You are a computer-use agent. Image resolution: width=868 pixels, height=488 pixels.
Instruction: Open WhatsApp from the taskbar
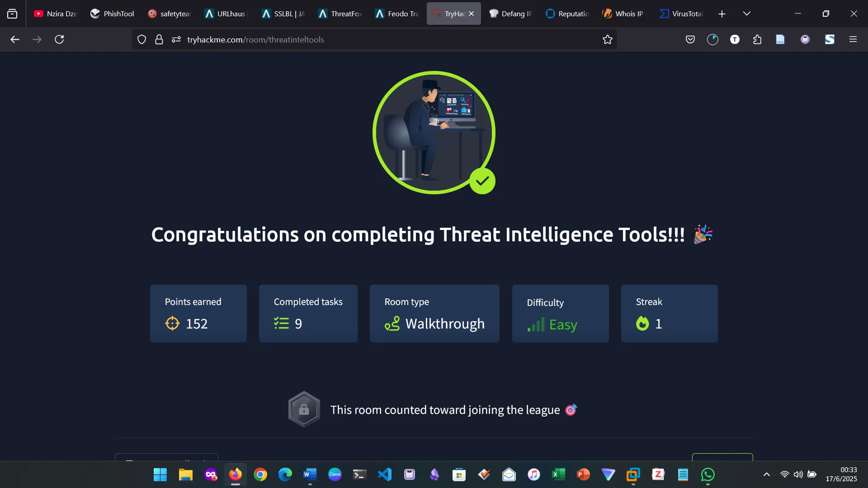[708, 474]
